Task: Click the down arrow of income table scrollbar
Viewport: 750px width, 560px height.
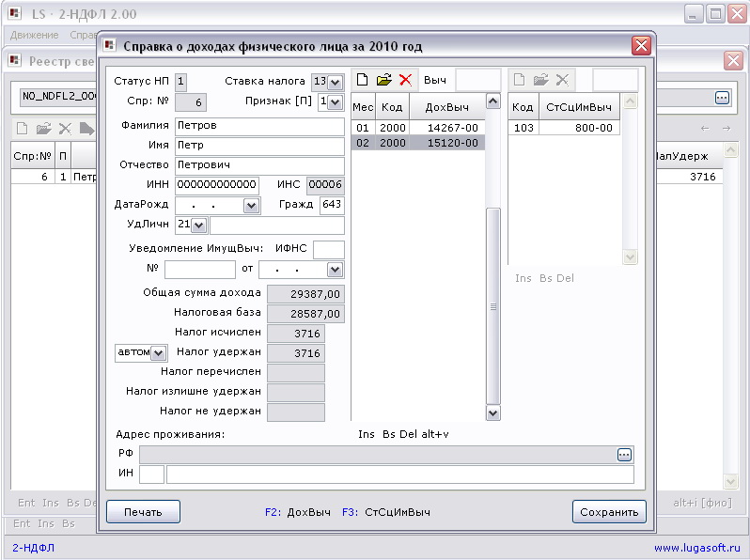Action: pos(492,413)
